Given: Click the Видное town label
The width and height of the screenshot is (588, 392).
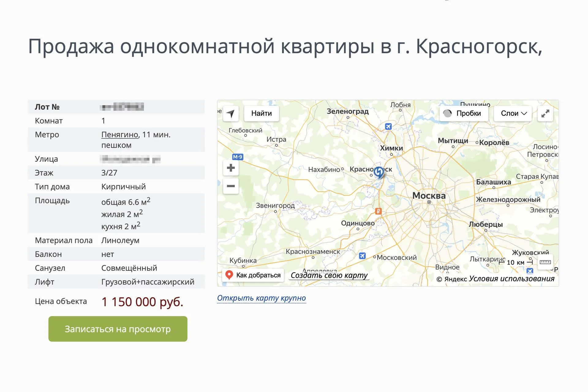Looking at the screenshot, I should [447, 267].
